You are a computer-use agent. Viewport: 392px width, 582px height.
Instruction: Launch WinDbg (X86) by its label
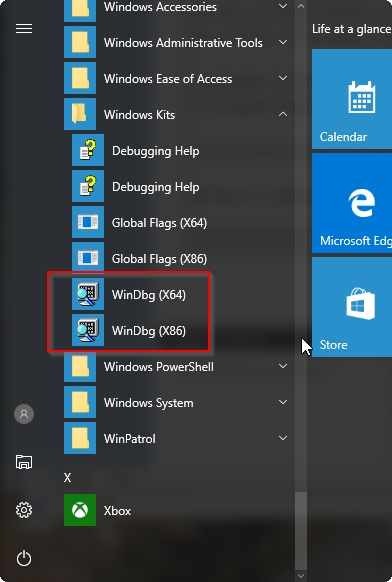click(x=148, y=331)
